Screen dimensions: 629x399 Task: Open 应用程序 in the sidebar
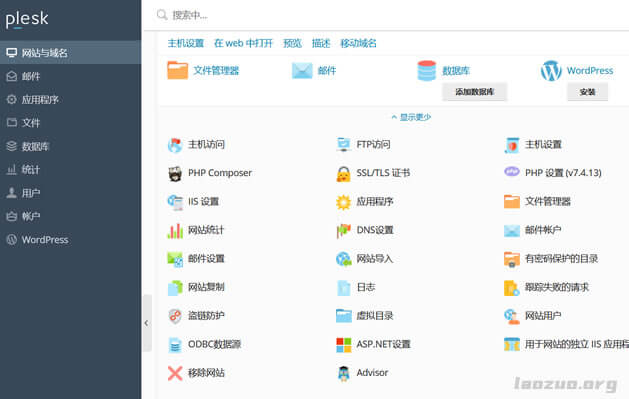tap(71, 99)
